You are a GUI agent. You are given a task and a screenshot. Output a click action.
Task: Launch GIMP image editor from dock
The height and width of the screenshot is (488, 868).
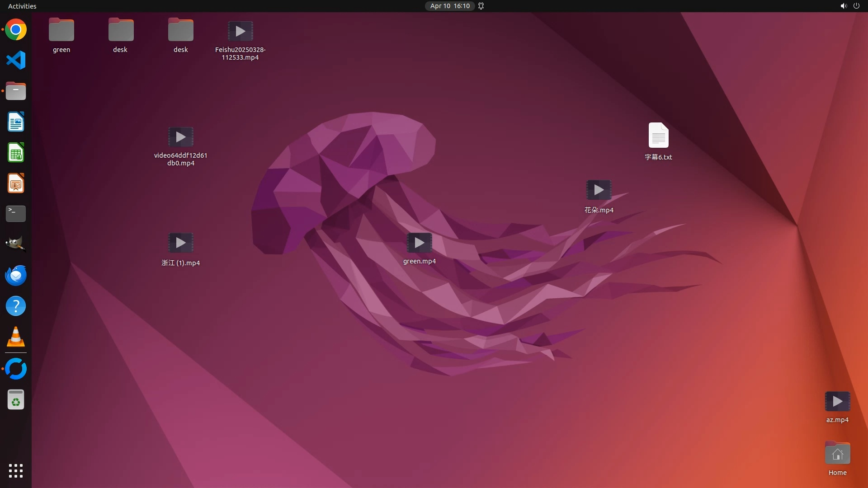(16, 244)
